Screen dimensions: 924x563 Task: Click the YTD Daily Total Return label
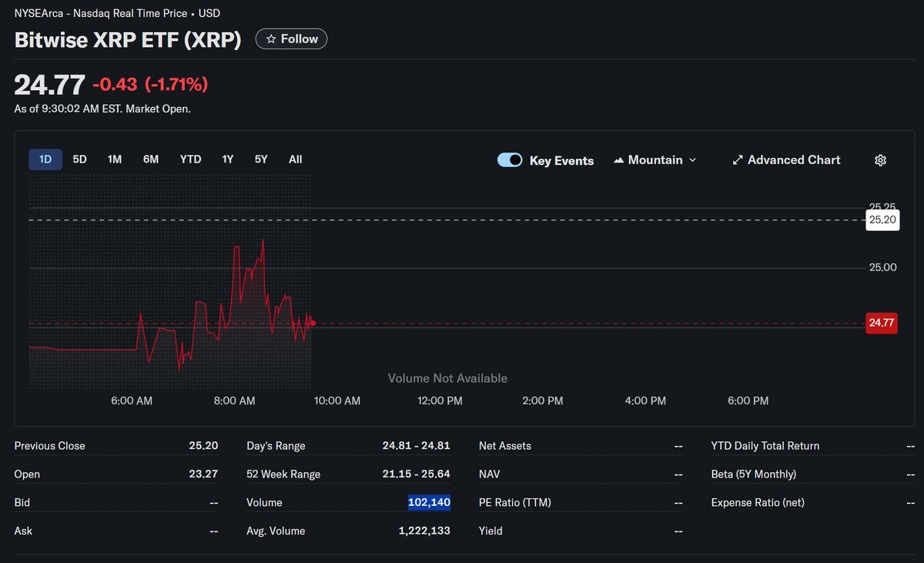[x=765, y=446]
